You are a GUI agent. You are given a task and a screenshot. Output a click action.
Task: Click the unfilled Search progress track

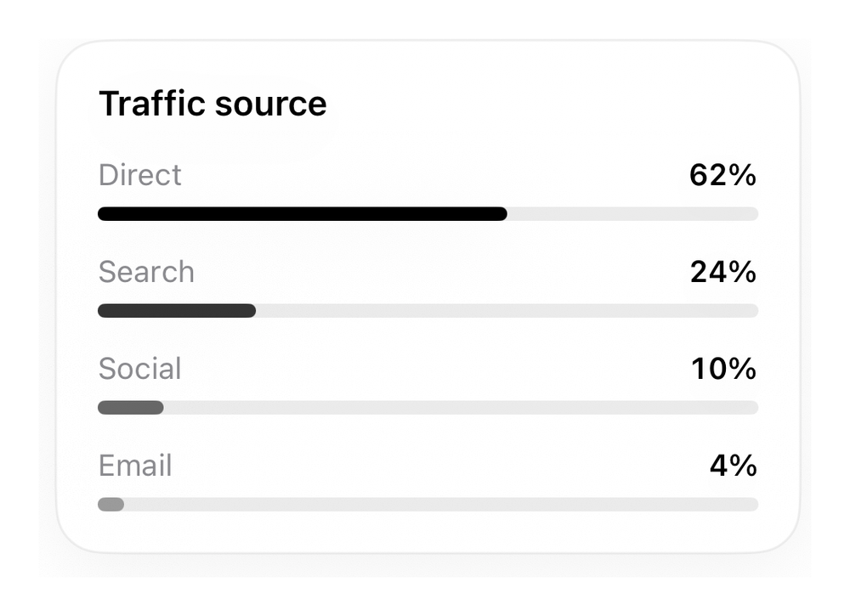[507, 310]
